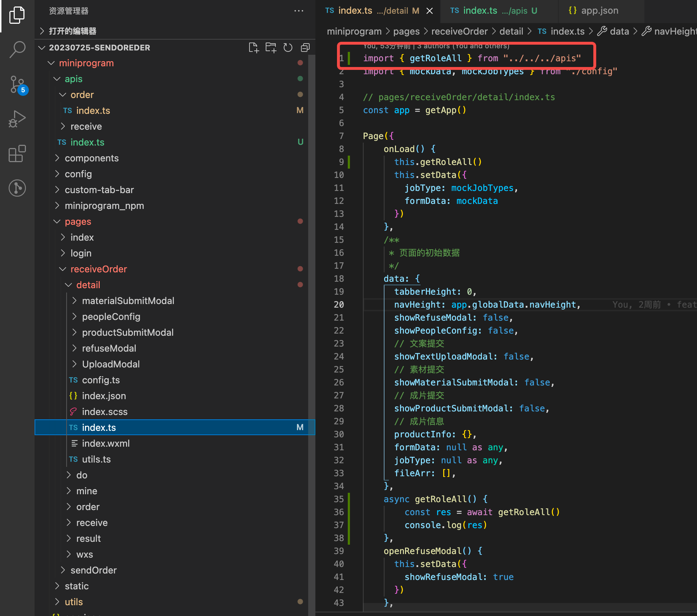Click the New Folder icon in explorer
Image resolution: width=697 pixels, height=616 pixels.
[x=270, y=48]
